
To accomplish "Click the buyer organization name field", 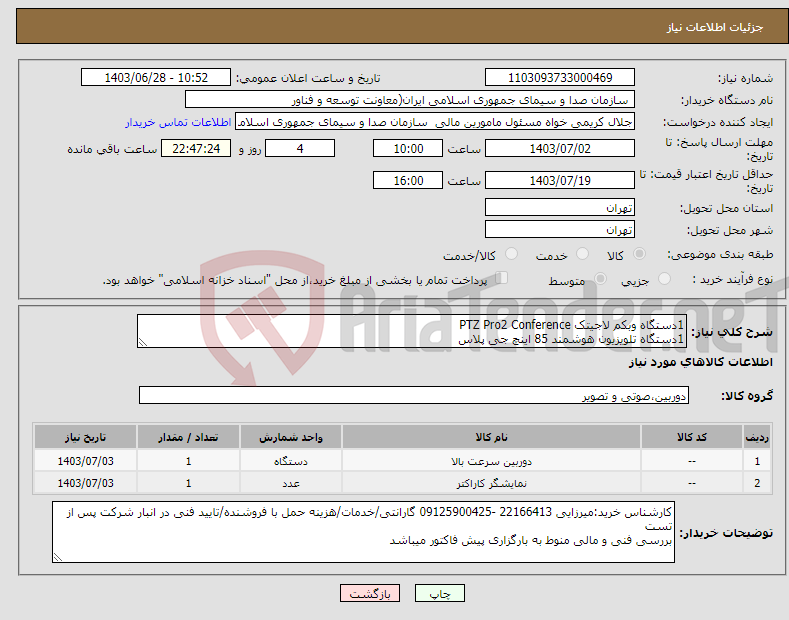I will [x=410, y=100].
